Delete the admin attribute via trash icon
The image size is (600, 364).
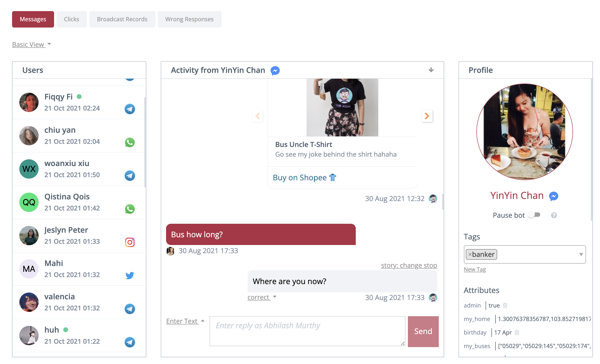(x=505, y=305)
